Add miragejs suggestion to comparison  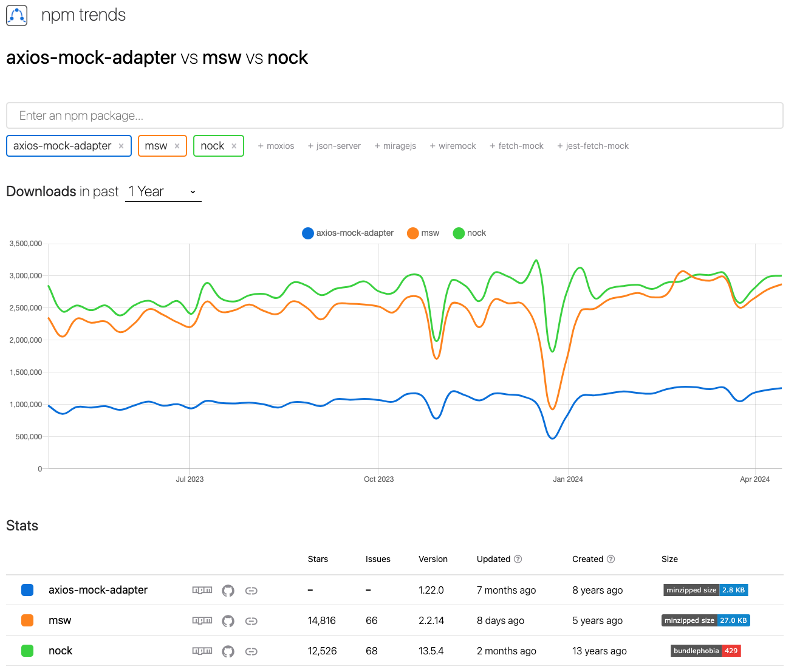click(x=395, y=146)
